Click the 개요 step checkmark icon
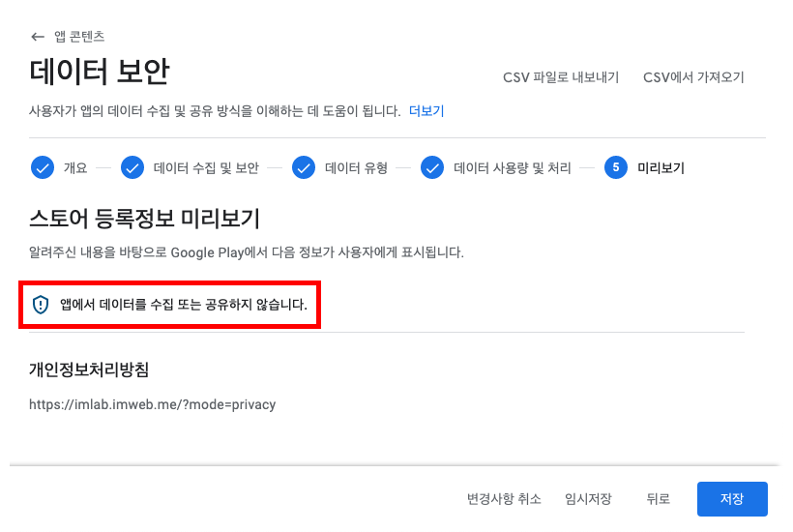This screenshot has width=793, height=532. (x=43, y=167)
